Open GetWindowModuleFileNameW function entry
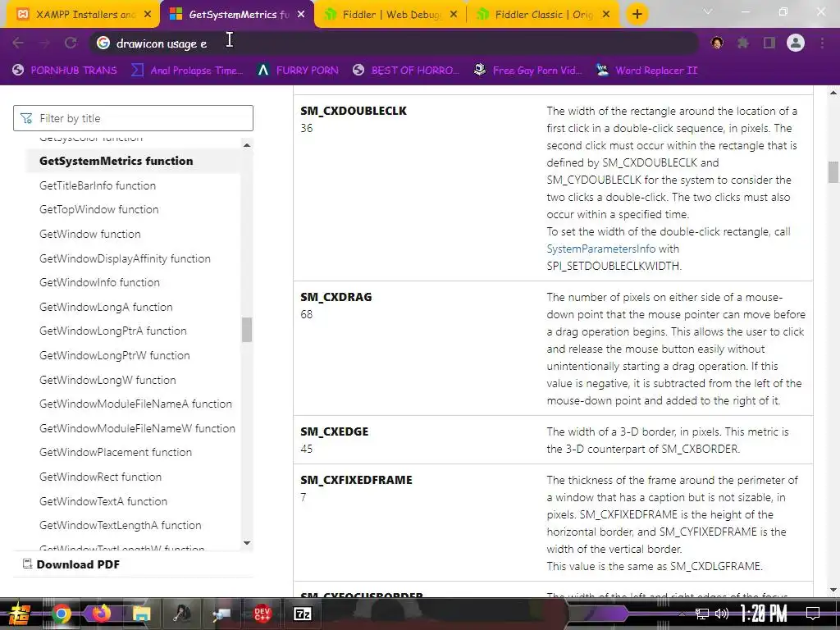The width and height of the screenshot is (840, 630). tap(137, 428)
